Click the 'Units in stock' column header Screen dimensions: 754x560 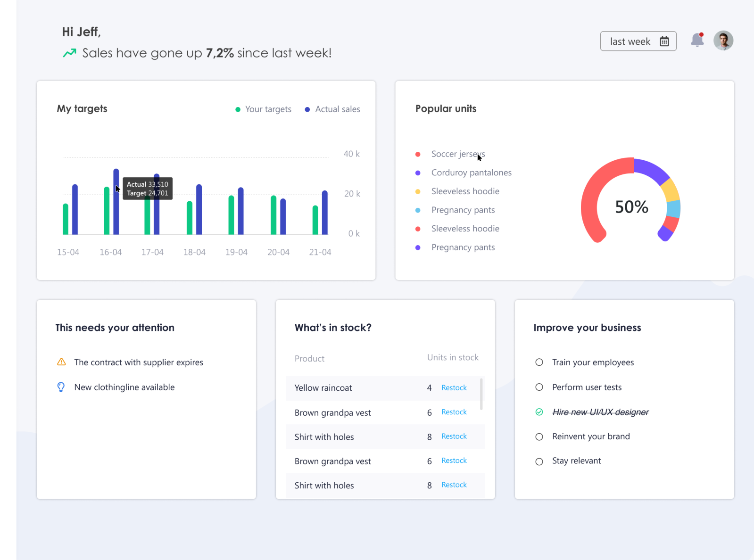(453, 358)
